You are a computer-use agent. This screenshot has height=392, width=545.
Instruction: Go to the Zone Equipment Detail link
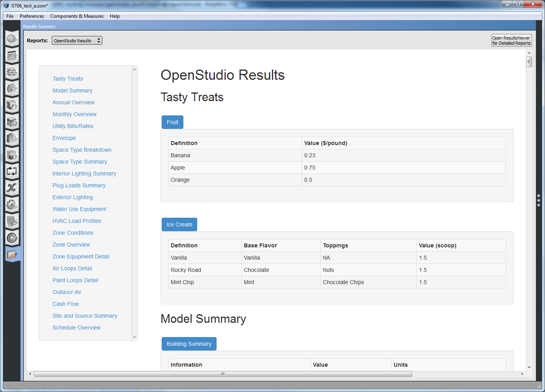point(81,256)
